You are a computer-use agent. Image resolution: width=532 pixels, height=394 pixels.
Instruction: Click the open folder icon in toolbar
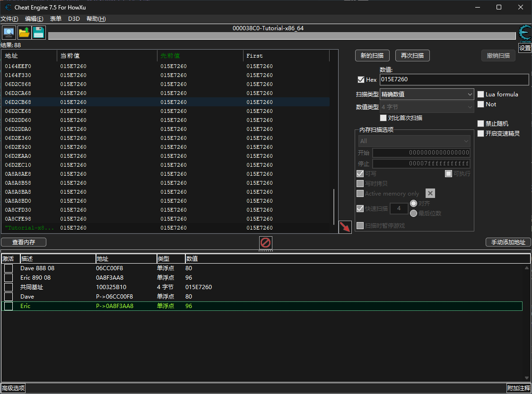tap(24, 33)
